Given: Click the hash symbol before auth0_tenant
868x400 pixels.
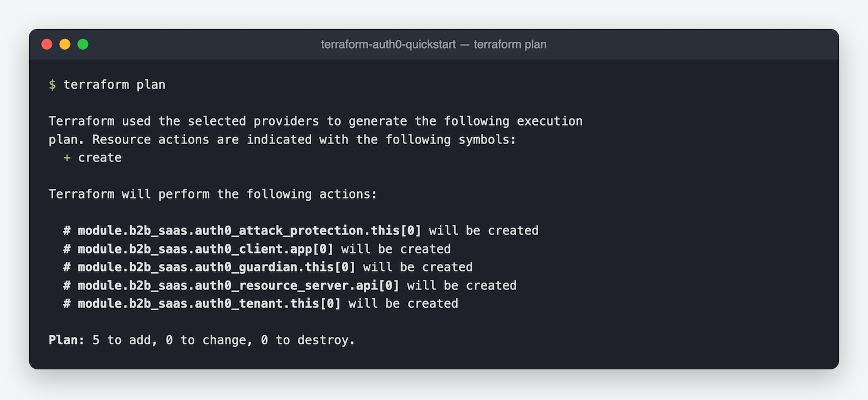Looking at the screenshot, I should pos(67,303).
